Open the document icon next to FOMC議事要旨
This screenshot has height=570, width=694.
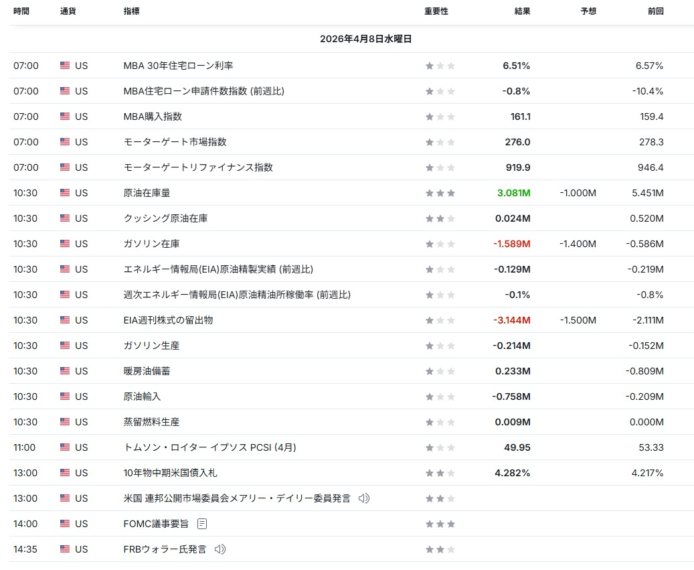coord(202,523)
